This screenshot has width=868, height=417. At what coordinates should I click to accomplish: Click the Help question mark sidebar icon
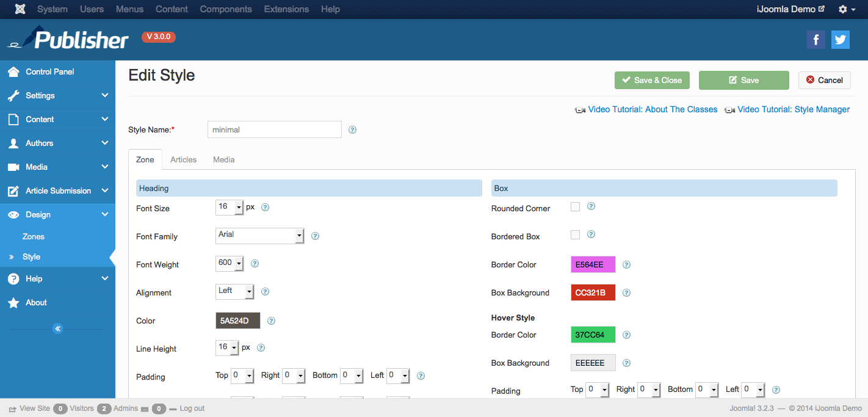pyautogui.click(x=13, y=278)
